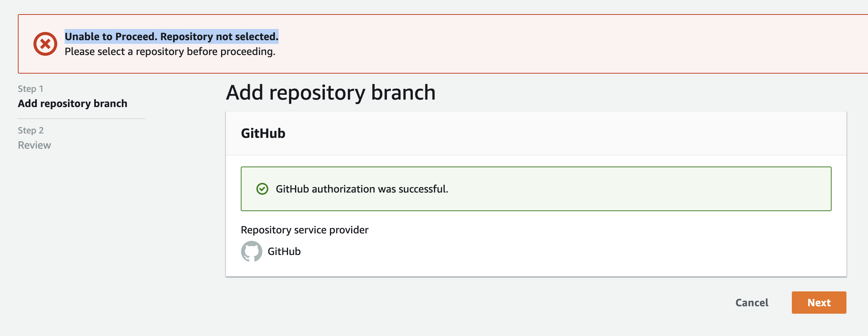The image size is (868, 336).
Task: Open the Repository service provider section
Action: (x=305, y=230)
